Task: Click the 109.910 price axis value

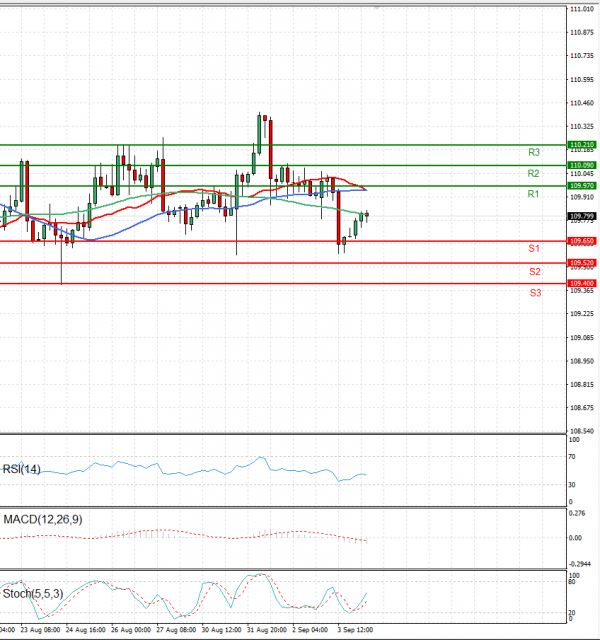Action: pos(582,197)
